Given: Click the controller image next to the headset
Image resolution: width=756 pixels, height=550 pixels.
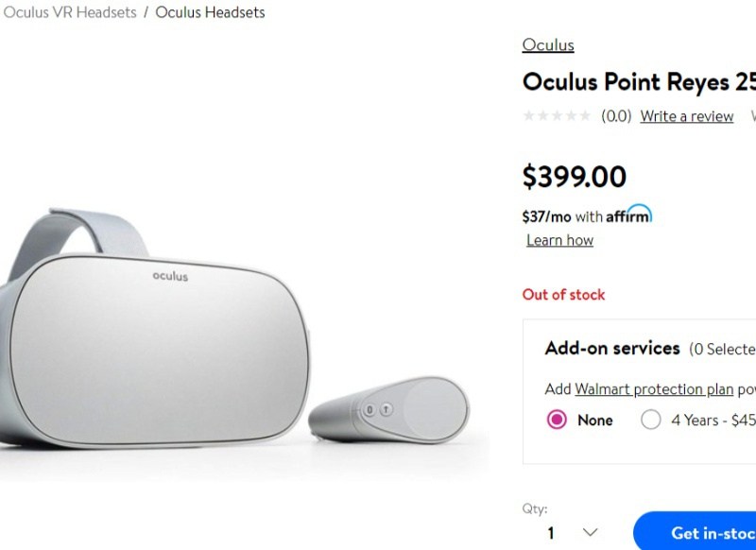Looking at the screenshot, I should click(x=388, y=409).
